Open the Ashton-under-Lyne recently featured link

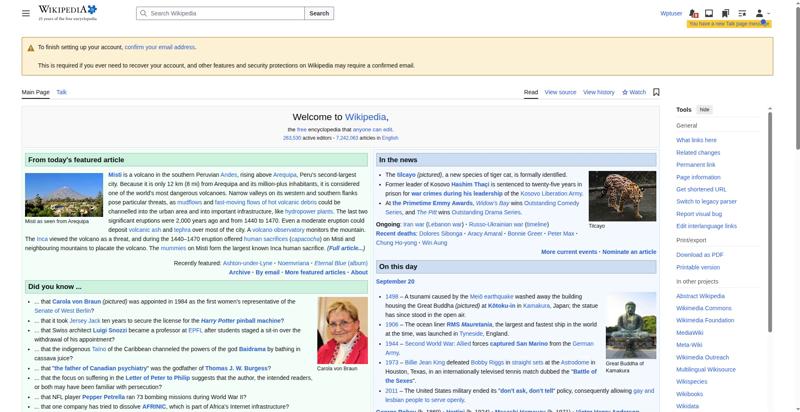tap(247, 264)
